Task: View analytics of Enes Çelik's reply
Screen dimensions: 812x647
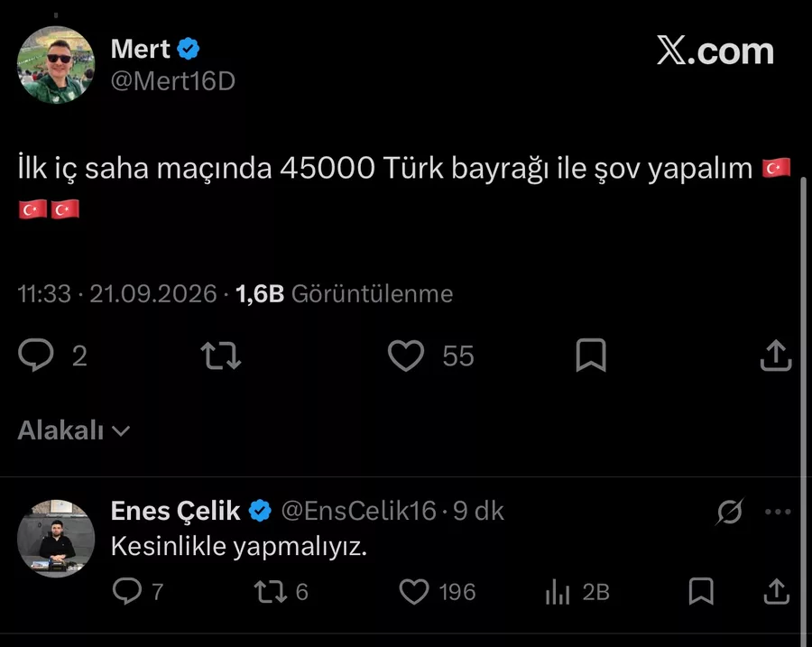Action: pyautogui.click(x=558, y=592)
